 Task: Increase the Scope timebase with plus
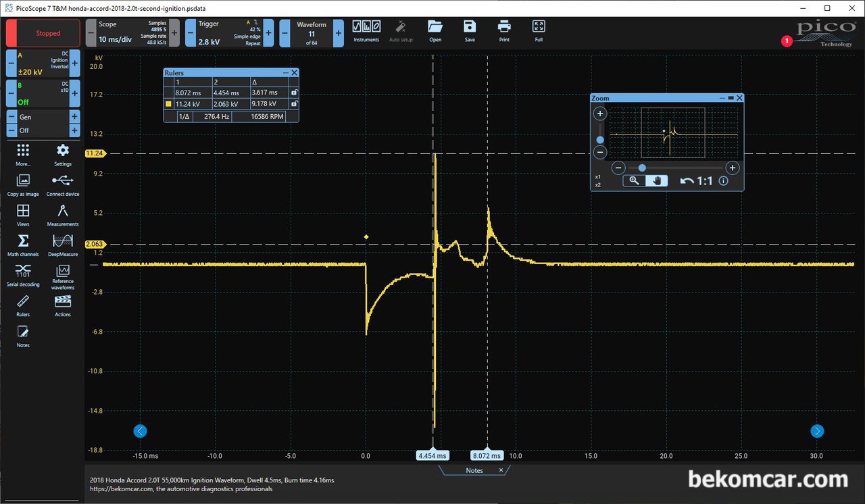tap(174, 32)
